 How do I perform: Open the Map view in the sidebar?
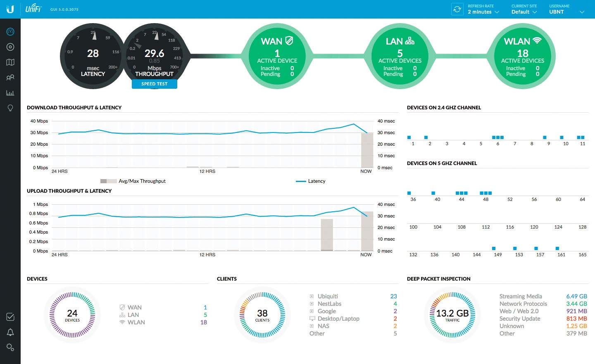coord(10,62)
